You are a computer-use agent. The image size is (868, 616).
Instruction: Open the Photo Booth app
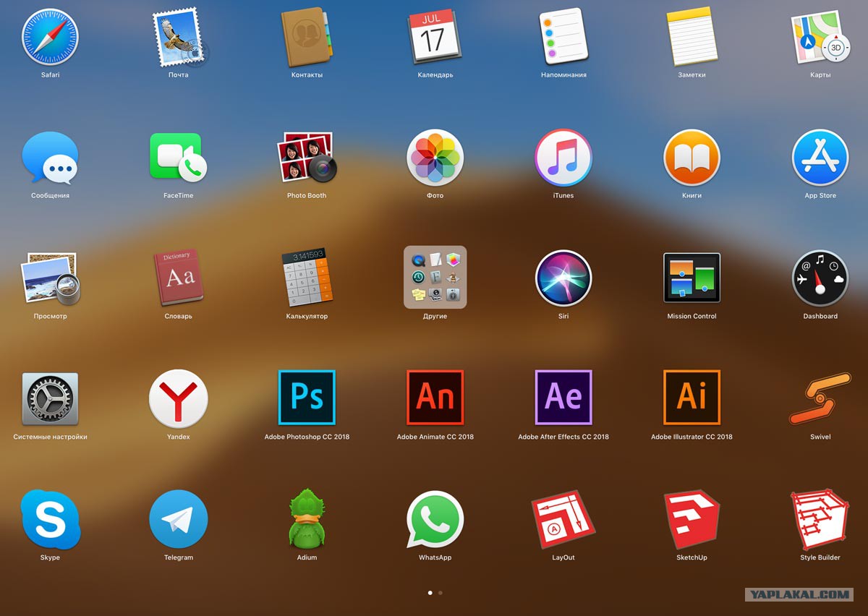(x=307, y=158)
